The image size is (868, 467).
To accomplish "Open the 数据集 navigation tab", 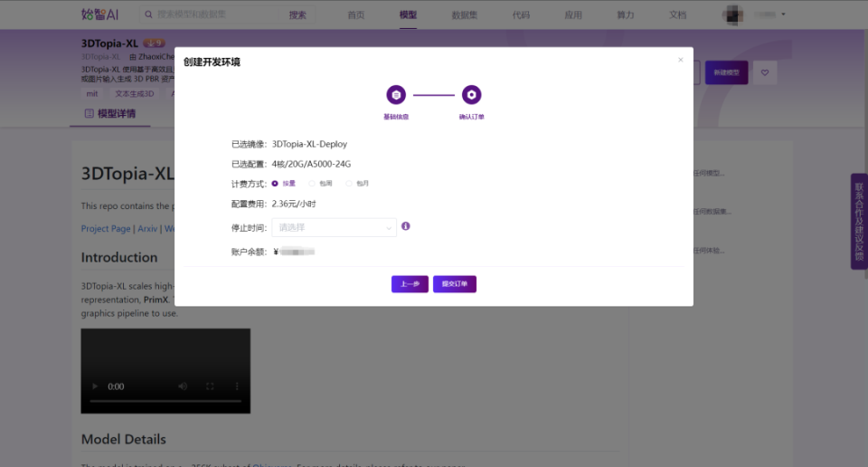I will [x=465, y=15].
